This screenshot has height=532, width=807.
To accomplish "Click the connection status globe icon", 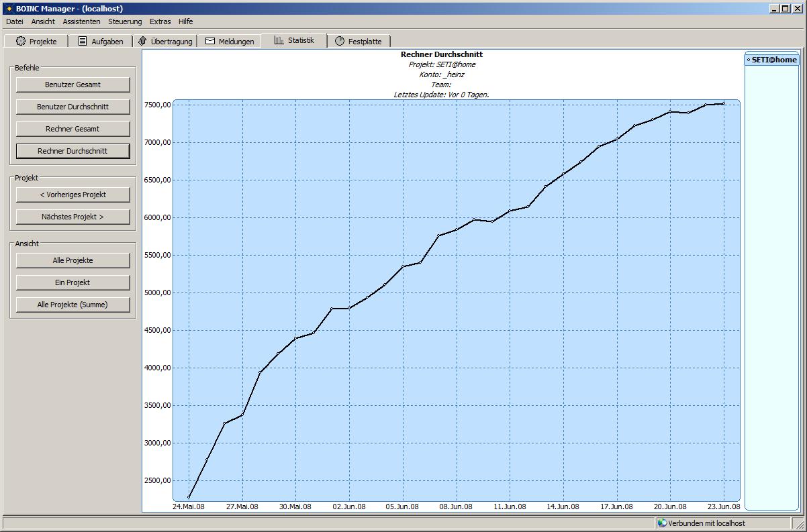I will 662,523.
